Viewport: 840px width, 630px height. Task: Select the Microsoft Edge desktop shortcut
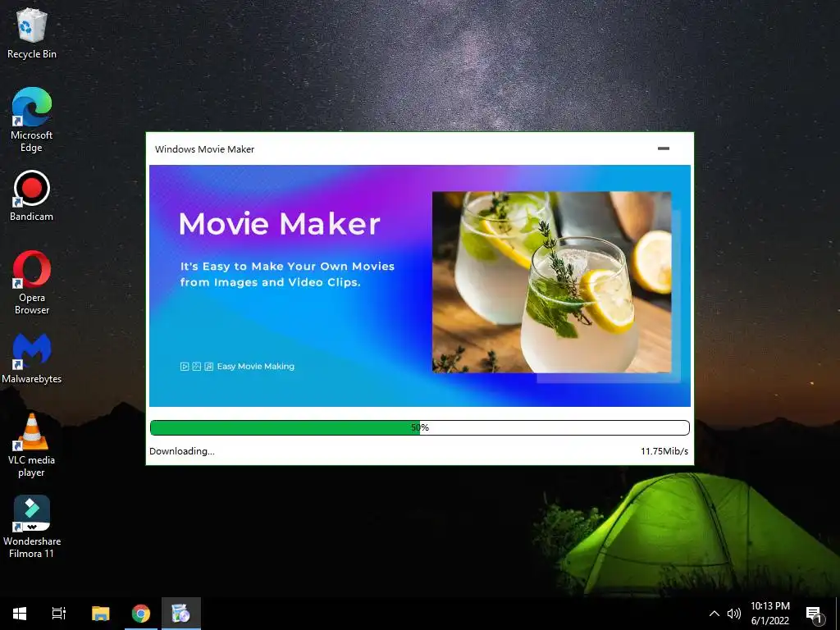tap(32, 120)
